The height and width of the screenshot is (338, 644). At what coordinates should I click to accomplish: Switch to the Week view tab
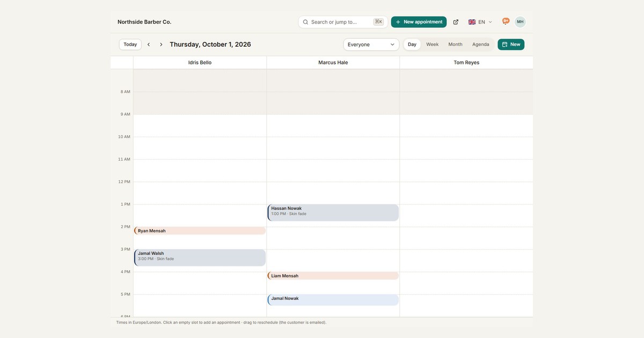point(433,45)
